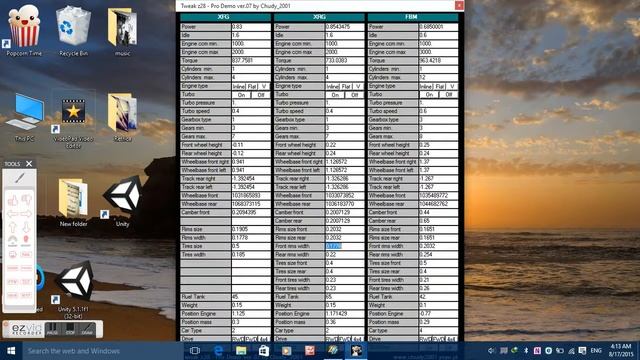Set XFG engine type to V
Viewport: 640px width, 360px height.
264,87
